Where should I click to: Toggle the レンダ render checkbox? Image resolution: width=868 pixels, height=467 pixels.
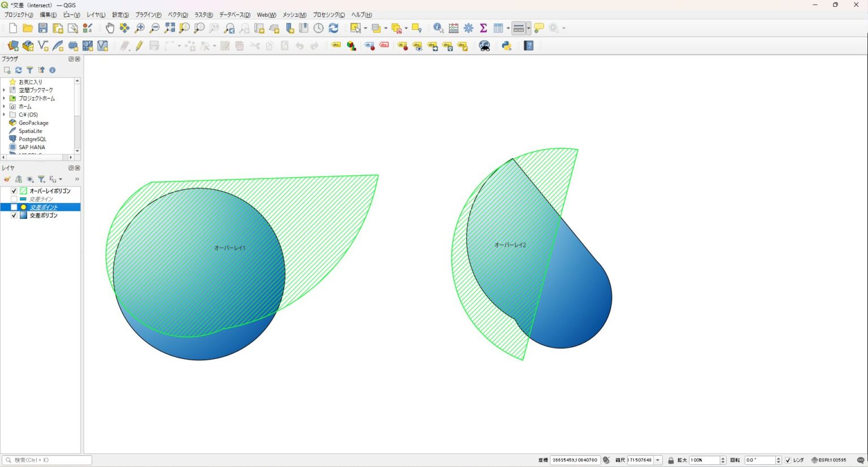point(788,460)
